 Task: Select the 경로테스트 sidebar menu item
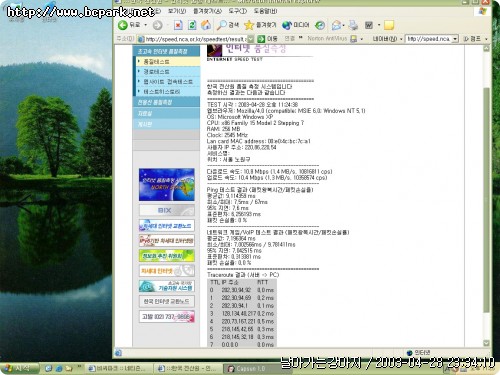coord(167,71)
